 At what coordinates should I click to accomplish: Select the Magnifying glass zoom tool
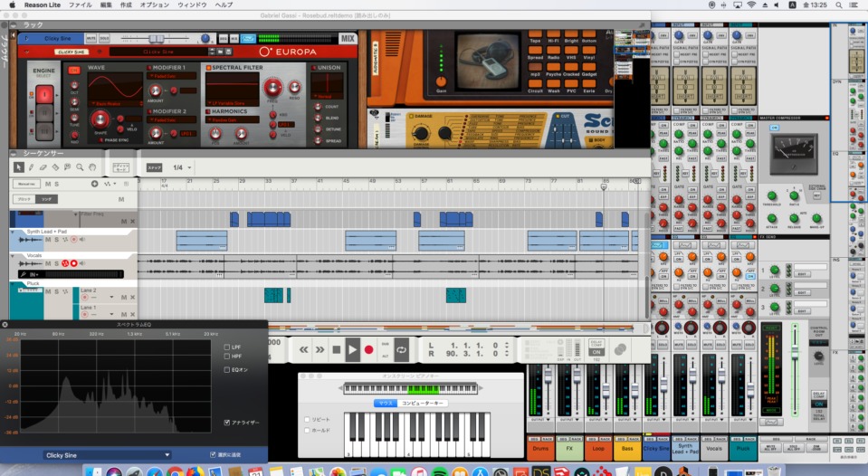(x=80, y=167)
